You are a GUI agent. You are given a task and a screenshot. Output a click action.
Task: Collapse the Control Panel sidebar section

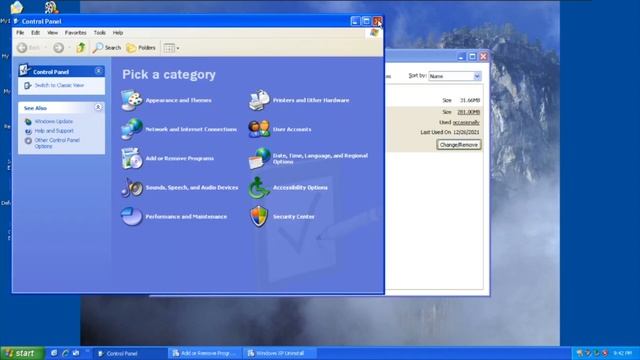click(98, 71)
